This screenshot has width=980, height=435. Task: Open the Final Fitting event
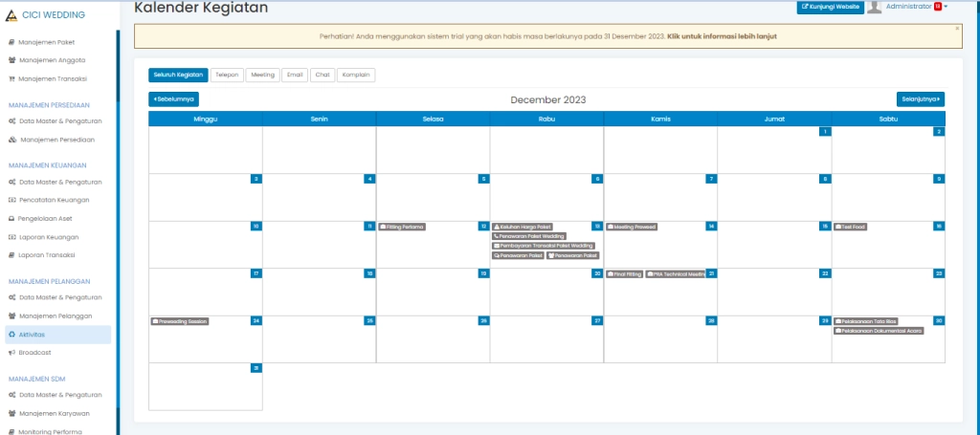click(624, 273)
